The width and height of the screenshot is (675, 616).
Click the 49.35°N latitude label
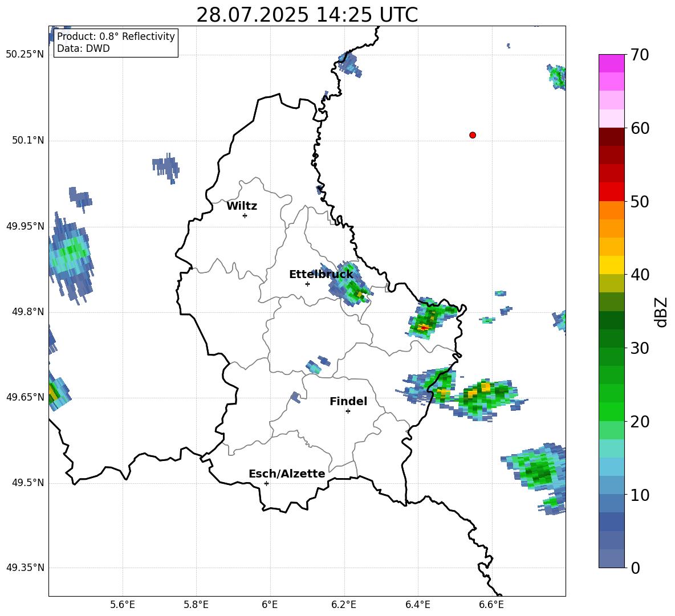pos(25,568)
